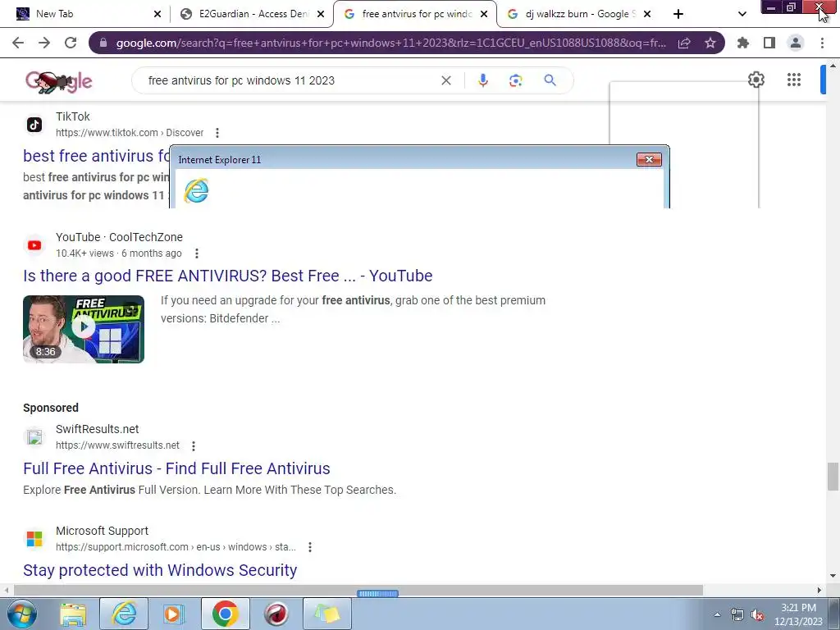Image resolution: width=840 pixels, height=630 pixels.
Task: Click the vertical scrollbar thumb
Action: click(833, 477)
